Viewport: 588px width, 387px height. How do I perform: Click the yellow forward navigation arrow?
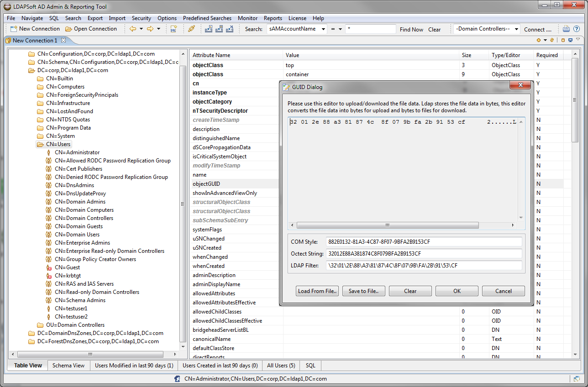pyautogui.click(x=150, y=29)
